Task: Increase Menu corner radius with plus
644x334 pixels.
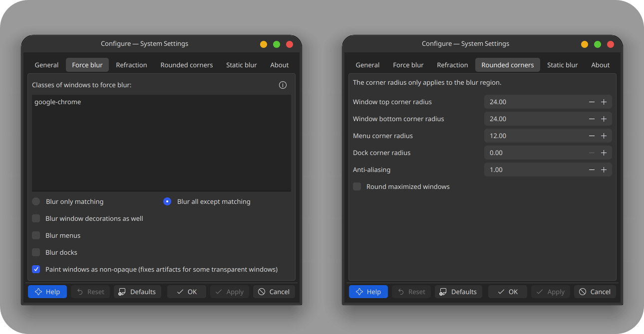Action: coord(604,136)
